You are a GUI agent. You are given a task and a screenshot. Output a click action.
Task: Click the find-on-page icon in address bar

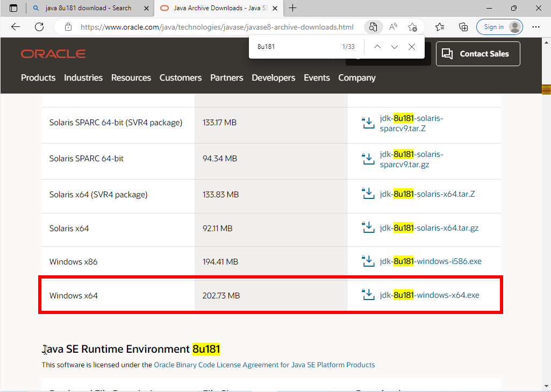point(373,27)
